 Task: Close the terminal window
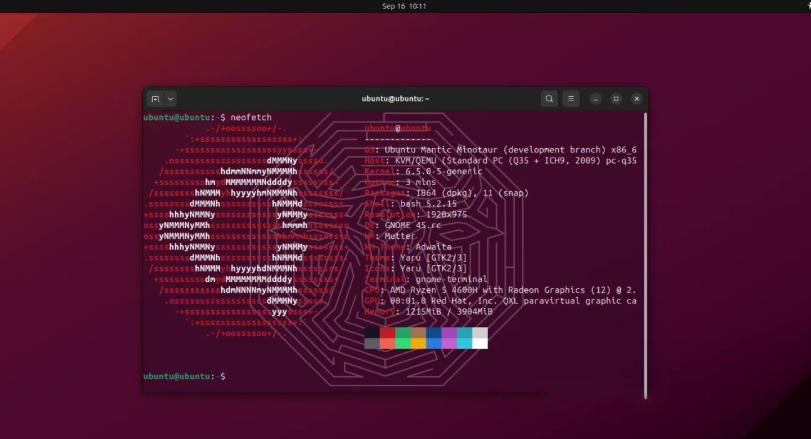coord(637,99)
